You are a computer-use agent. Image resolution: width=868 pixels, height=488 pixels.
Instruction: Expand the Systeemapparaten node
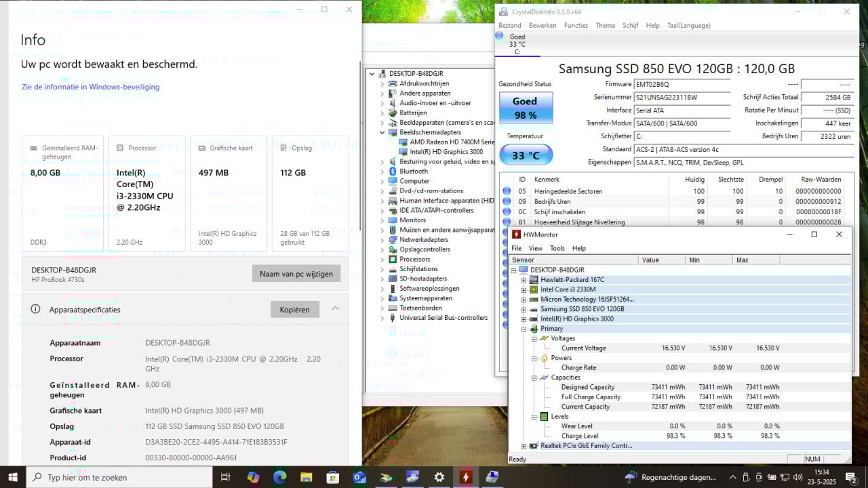point(382,298)
